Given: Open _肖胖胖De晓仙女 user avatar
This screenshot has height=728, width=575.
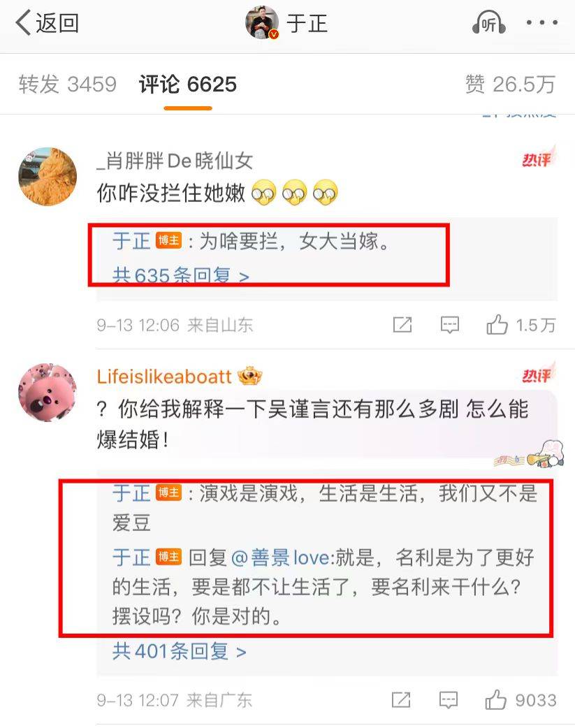Looking at the screenshot, I should [x=48, y=177].
